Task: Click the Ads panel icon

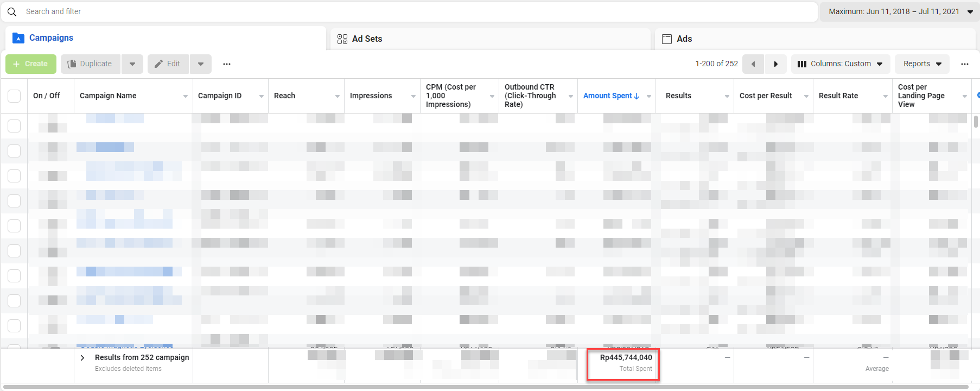Action: tap(667, 39)
